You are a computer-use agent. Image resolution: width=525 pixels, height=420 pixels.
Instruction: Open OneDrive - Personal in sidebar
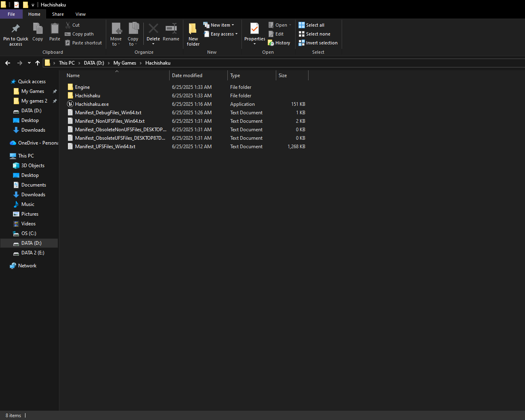point(34,143)
